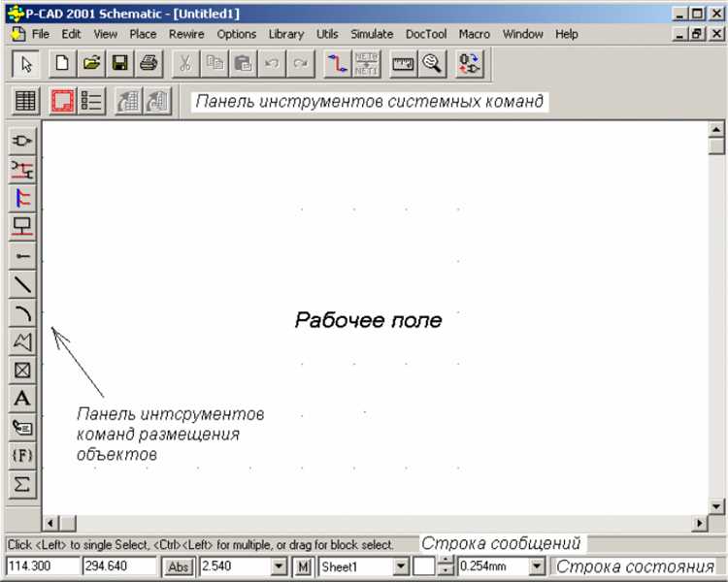The image size is (728, 582).
Task: Click the document icon left of File
Action: click(x=17, y=34)
